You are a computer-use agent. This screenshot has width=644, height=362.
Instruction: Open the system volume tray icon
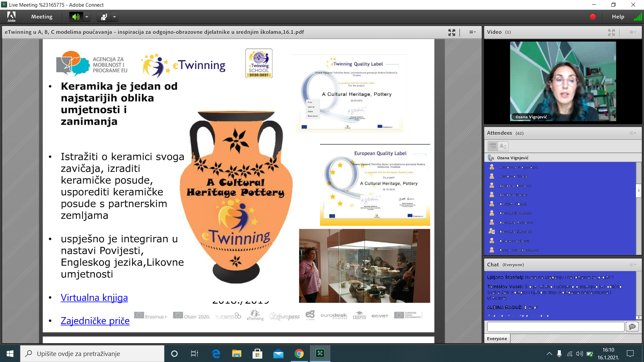point(579,354)
